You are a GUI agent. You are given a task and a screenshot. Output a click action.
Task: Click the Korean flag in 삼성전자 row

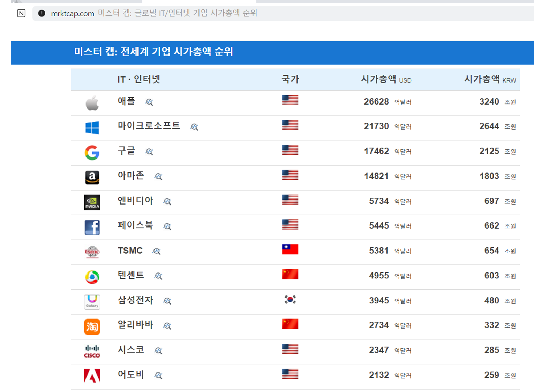(x=290, y=299)
